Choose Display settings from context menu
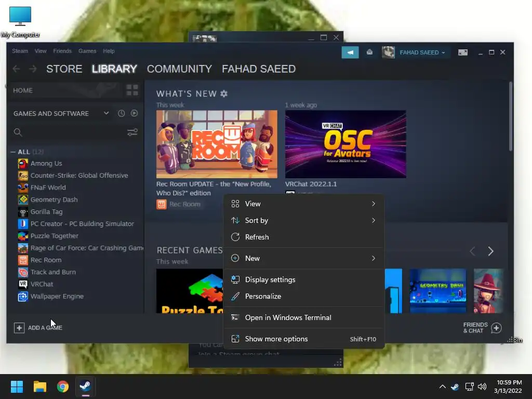The image size is (532, 399). click(x=304, y=280)
